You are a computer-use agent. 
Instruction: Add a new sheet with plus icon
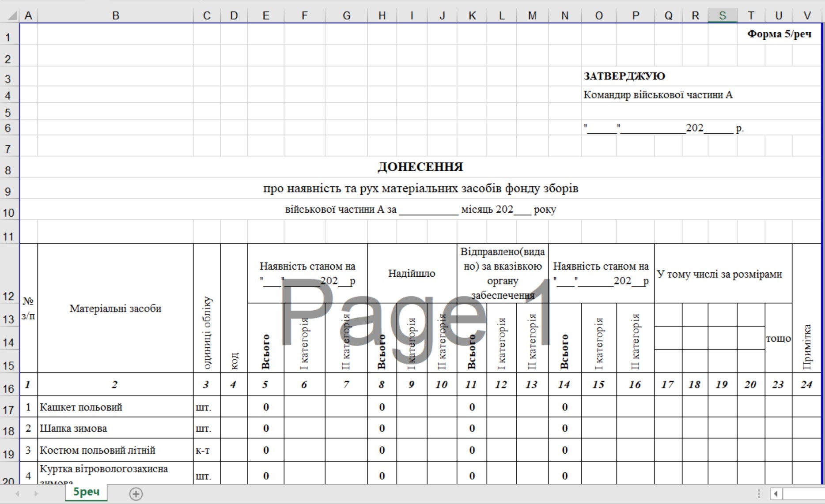[136, 494]
